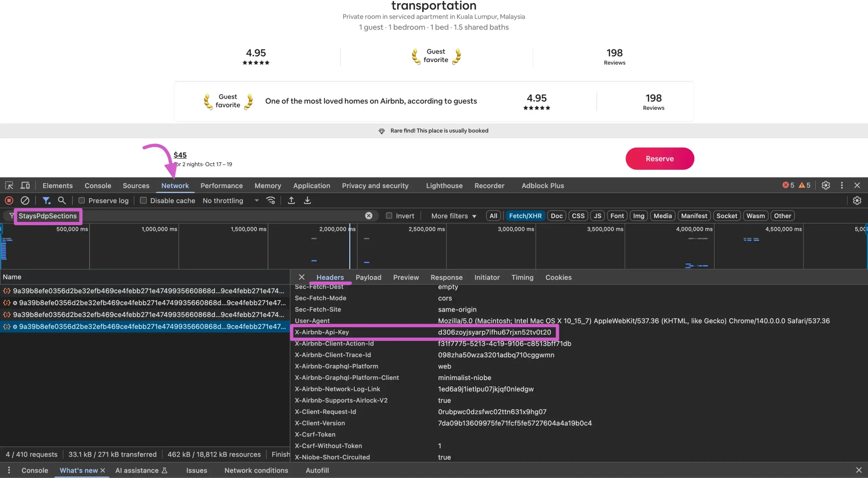Tick the Invert filter checkbox
This screenshot has width=868, height=478.
[389, 216]
